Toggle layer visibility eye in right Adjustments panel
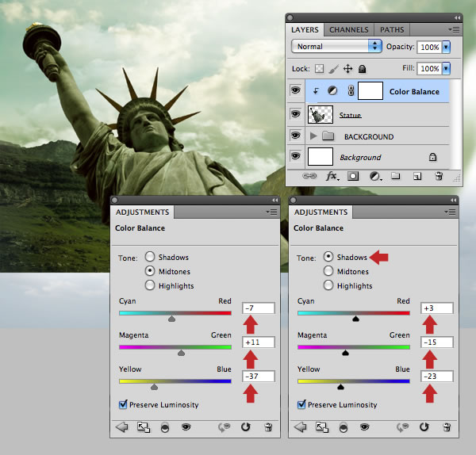Viewport: 476px width, 455px height. 365,427
